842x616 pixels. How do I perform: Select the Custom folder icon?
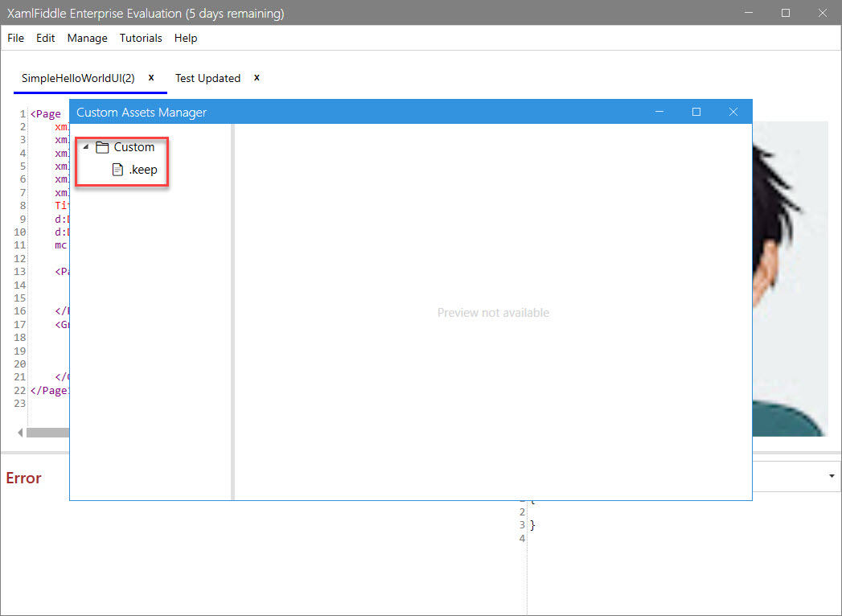coord(102,147)
